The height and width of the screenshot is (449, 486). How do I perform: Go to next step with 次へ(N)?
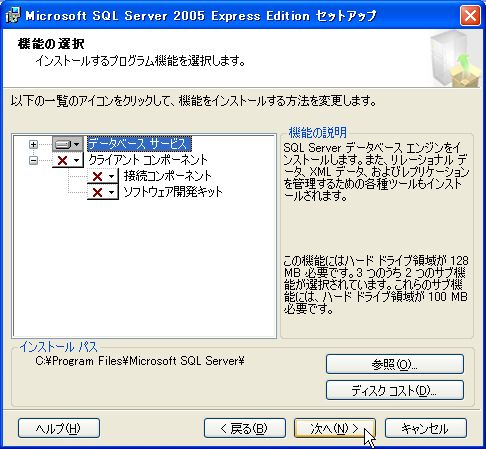point(335,428)
